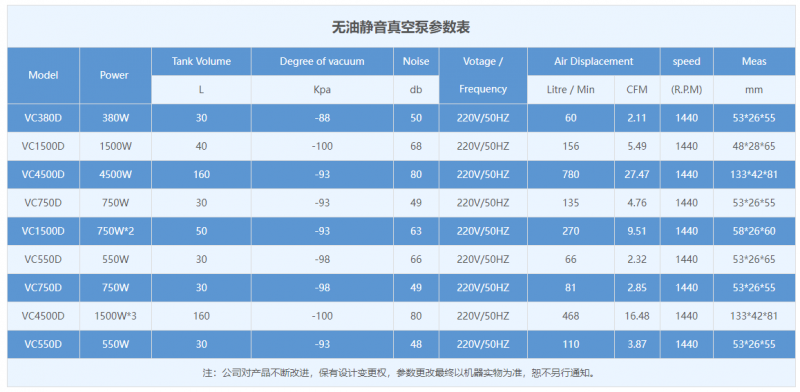
Task: Select the footnote text starting with 注
Action: tap(401, 373)
